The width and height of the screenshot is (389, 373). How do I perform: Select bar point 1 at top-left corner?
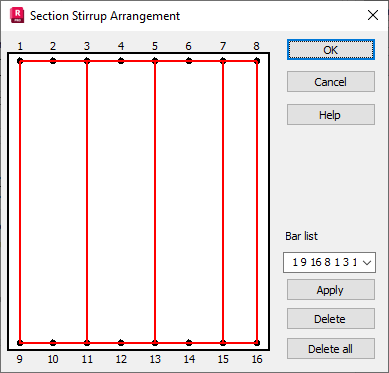click(x=20, y=61)
